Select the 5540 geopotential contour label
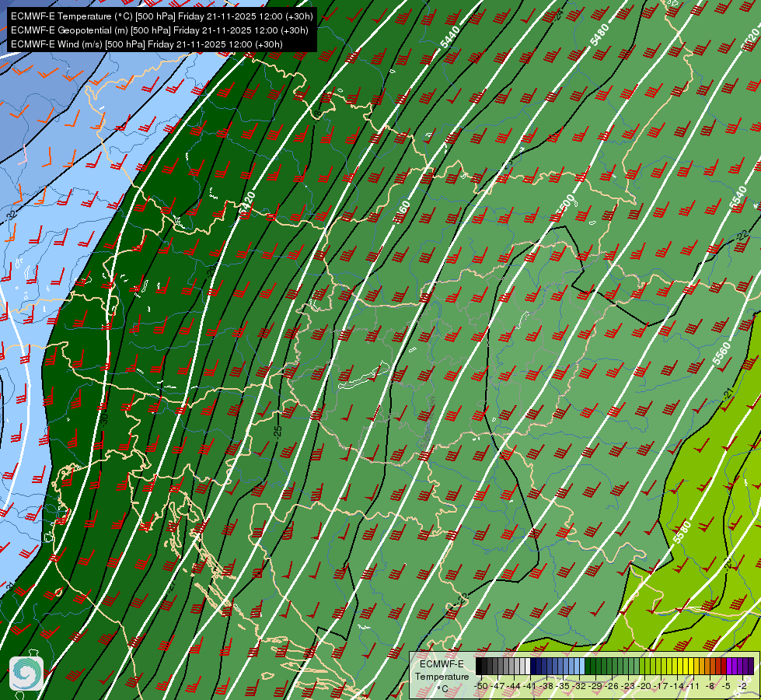761x700 pixels. 738,198
